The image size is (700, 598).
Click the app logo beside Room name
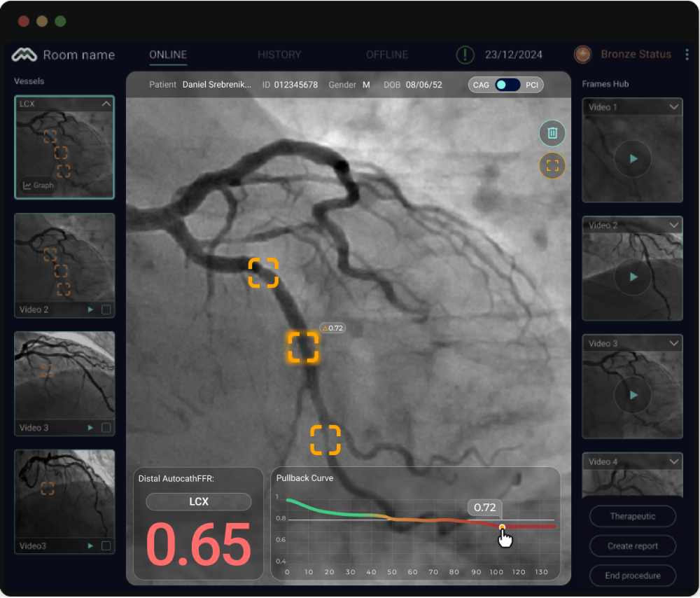[24, 55]
